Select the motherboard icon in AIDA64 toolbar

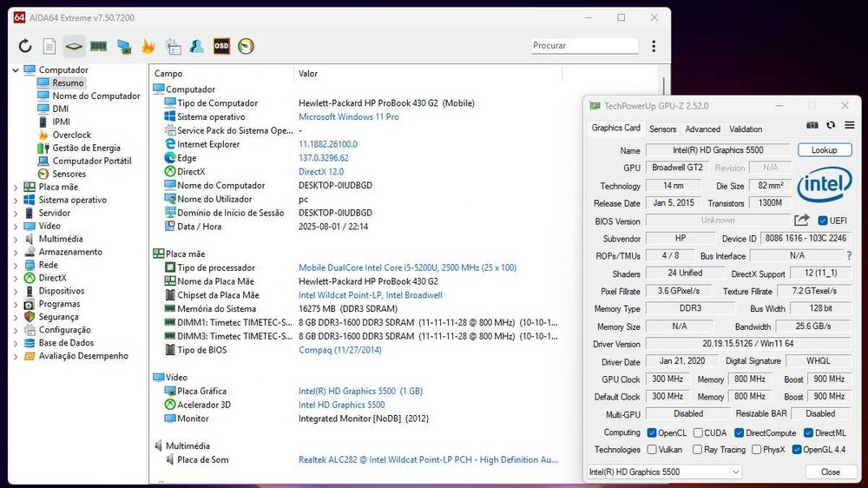[74, 46]
